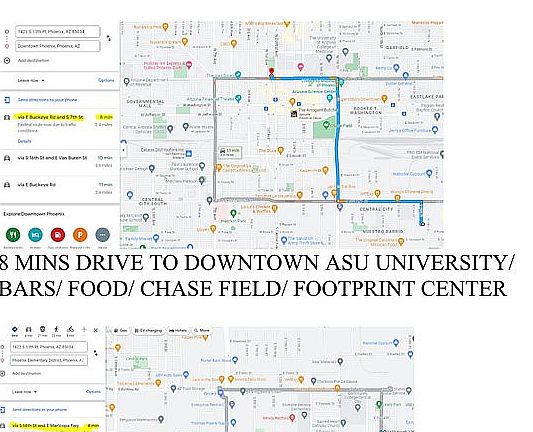
Task: Click the gray More explore icon
Action: [x=103, y=235]
